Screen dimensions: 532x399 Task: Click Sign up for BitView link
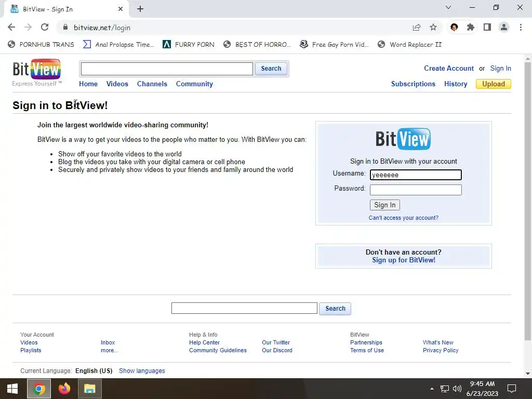pyautogui.click(x=403, y=260)
